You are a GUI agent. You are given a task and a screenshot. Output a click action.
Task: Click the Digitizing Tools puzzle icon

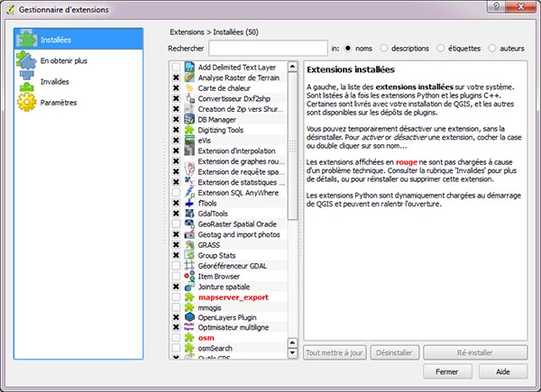tap(190, 130)
